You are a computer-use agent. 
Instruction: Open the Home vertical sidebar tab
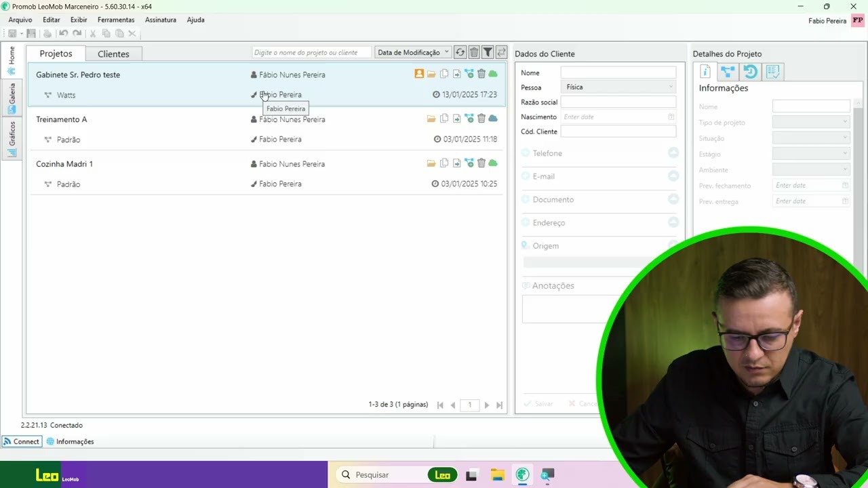point(12,60)
